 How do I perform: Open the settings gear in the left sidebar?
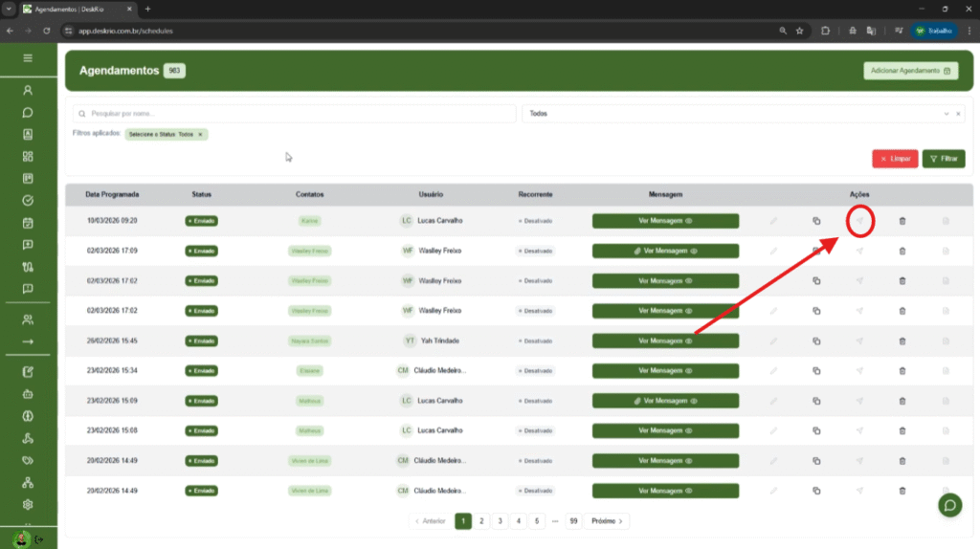28,504
